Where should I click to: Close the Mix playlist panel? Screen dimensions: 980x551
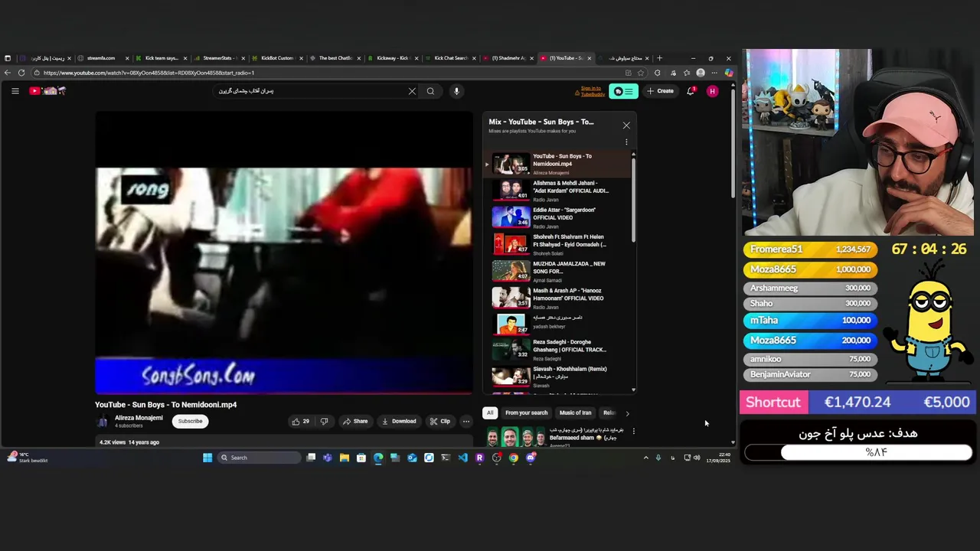[x=626, y=126]
